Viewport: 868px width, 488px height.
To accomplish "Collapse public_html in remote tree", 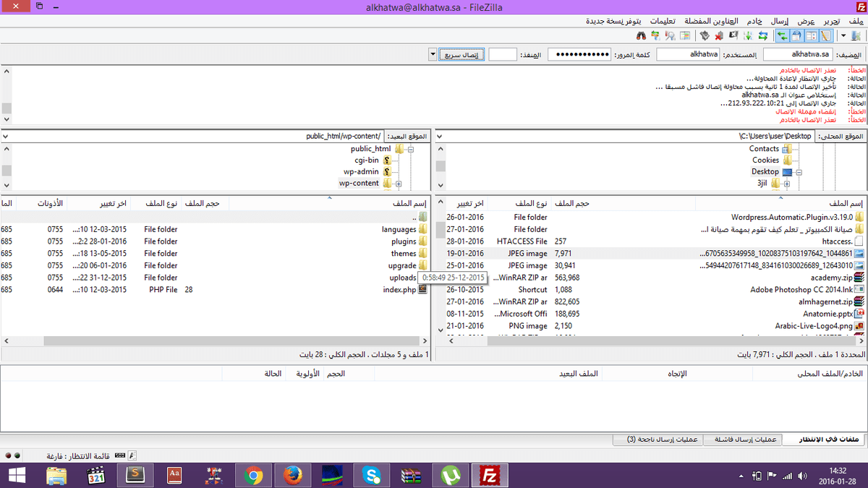I will [410, 149].
